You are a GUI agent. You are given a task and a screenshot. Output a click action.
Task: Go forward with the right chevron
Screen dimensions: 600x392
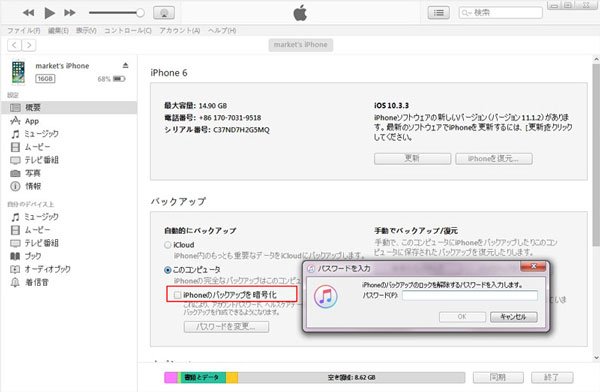[29, 45]
